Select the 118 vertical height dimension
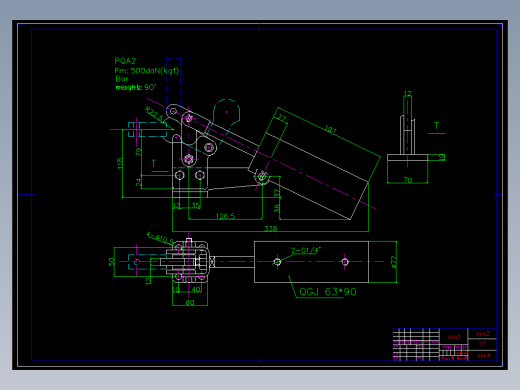520x390 pixels. [120, 163]
